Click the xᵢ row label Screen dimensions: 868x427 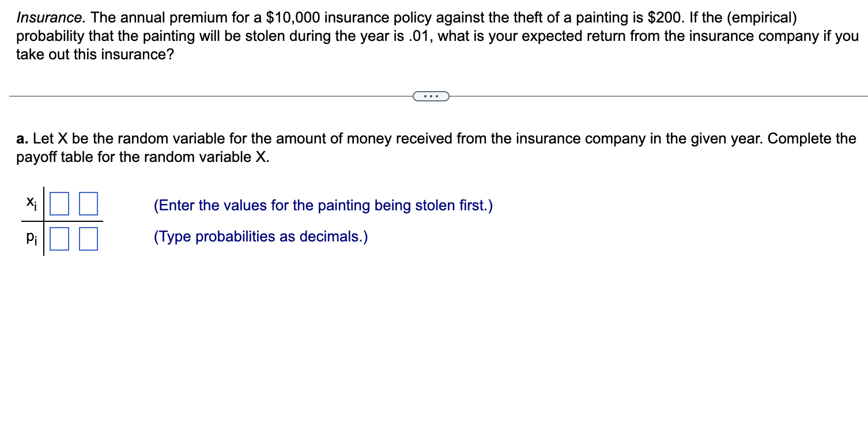click(31, 203)
